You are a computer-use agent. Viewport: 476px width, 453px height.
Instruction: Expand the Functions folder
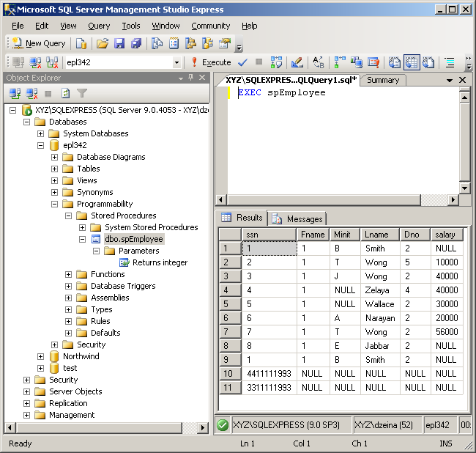(x=69, y=275)
